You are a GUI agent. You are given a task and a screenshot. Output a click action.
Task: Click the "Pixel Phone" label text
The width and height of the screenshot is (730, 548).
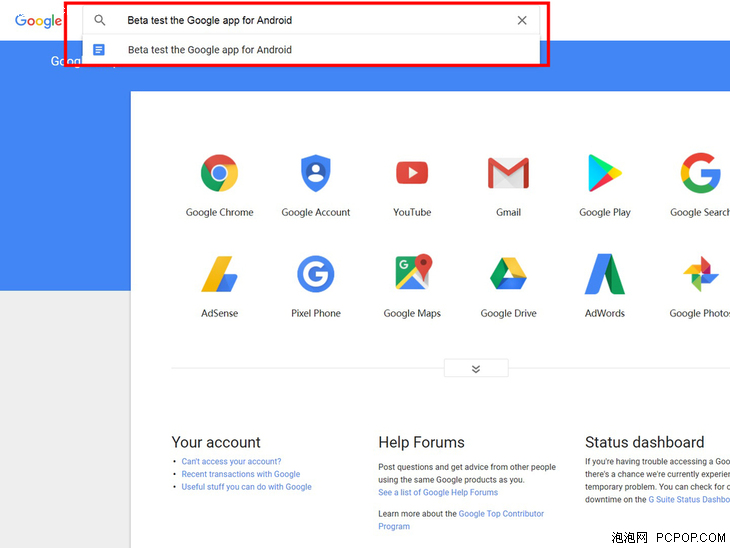316,313
